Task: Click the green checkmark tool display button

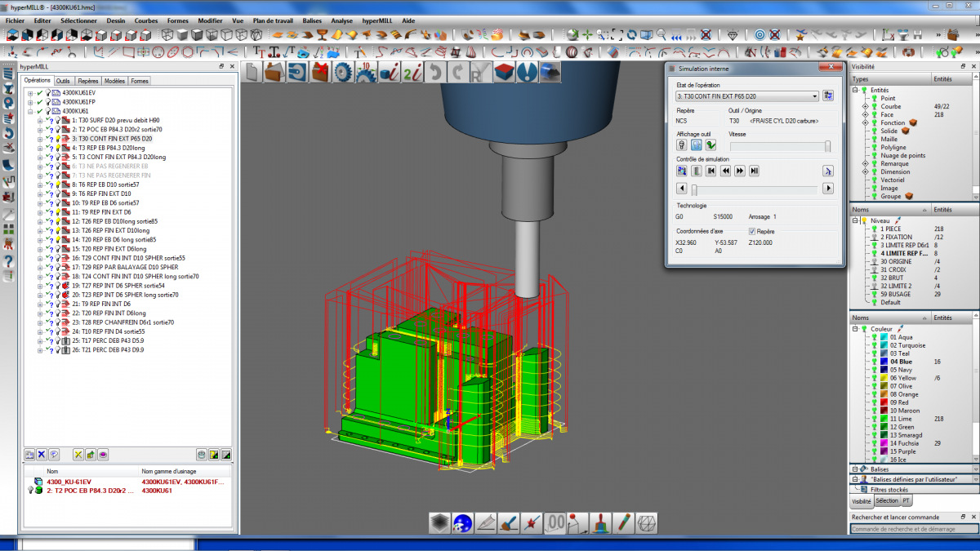Action: click(711, 145)
